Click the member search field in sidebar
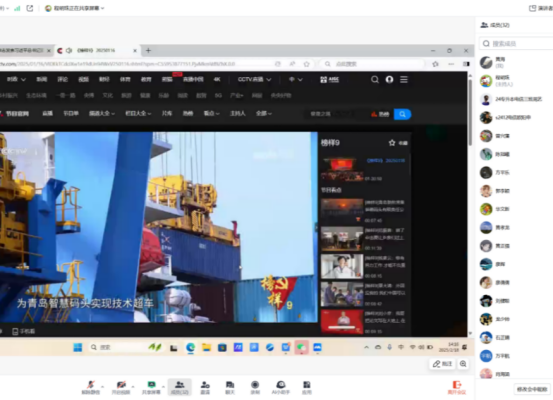Screen dimensions: 553x400 [516, 43]
